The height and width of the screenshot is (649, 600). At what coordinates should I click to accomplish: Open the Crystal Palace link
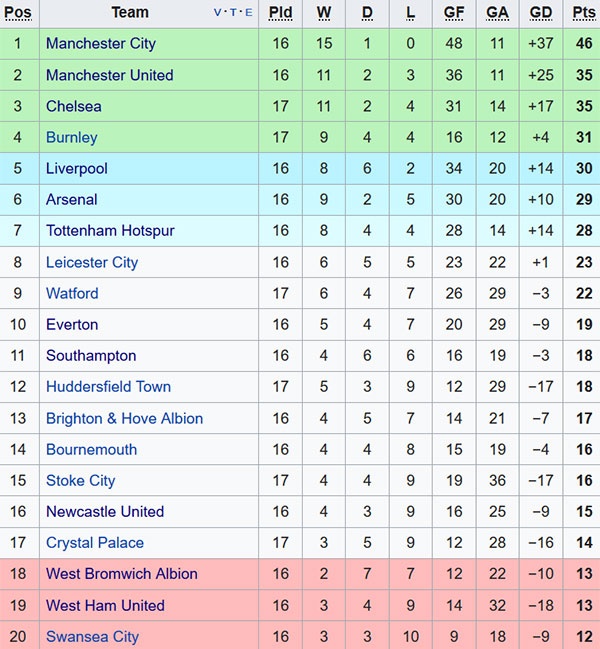tap(94, 543)
